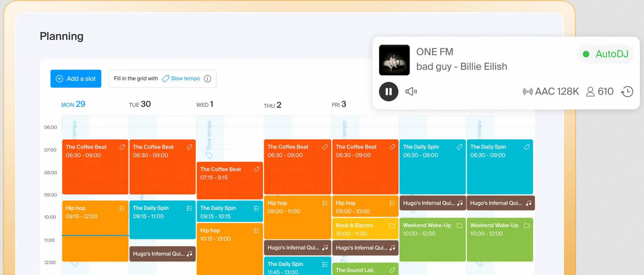
Task: Select the MON 29 day header
Action: [73, 105]
